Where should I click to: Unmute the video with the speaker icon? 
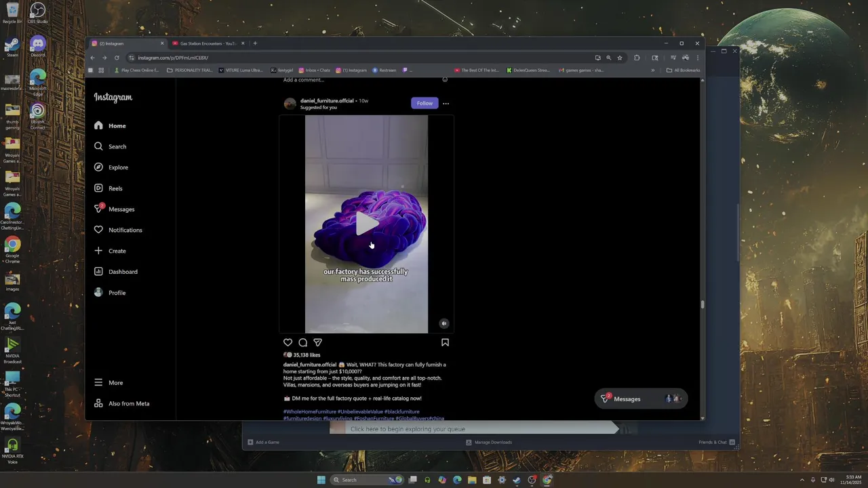click(443, 323)
